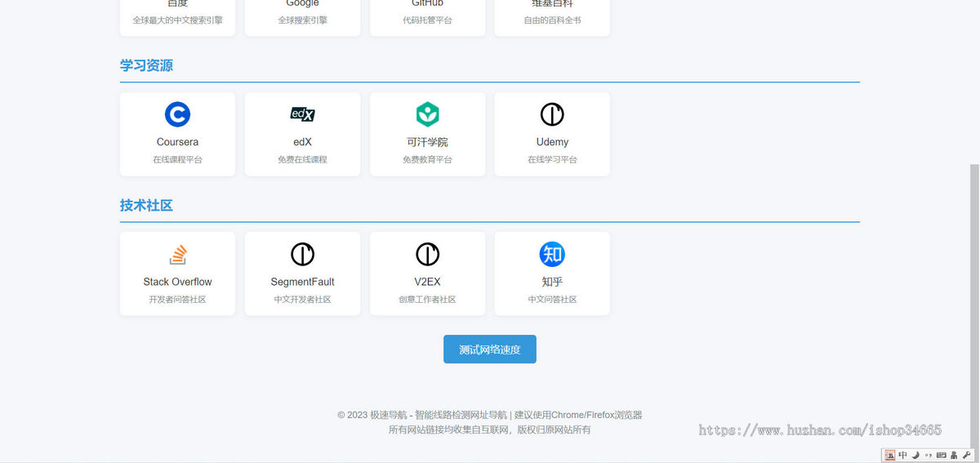The image size is (980, 463).
Task: Open the V2EX card icon
Action: tap(427, 254)
